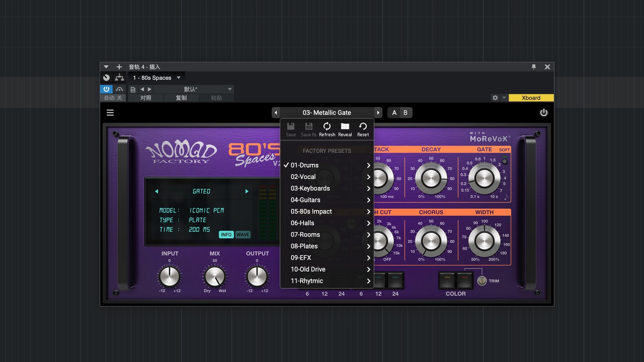Switch display to INFO view

226,235
